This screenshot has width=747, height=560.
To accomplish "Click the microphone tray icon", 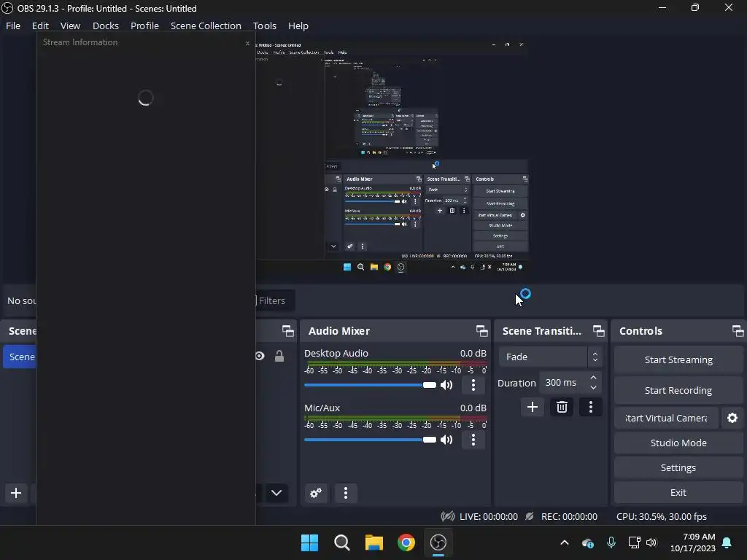I will coord(611,542).
